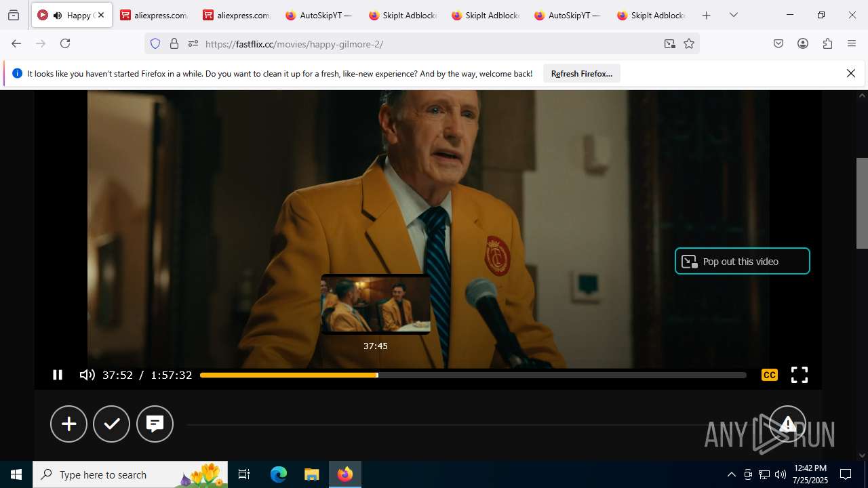
Task: Open File Explorer from taskbar
Action: (311, 474)
